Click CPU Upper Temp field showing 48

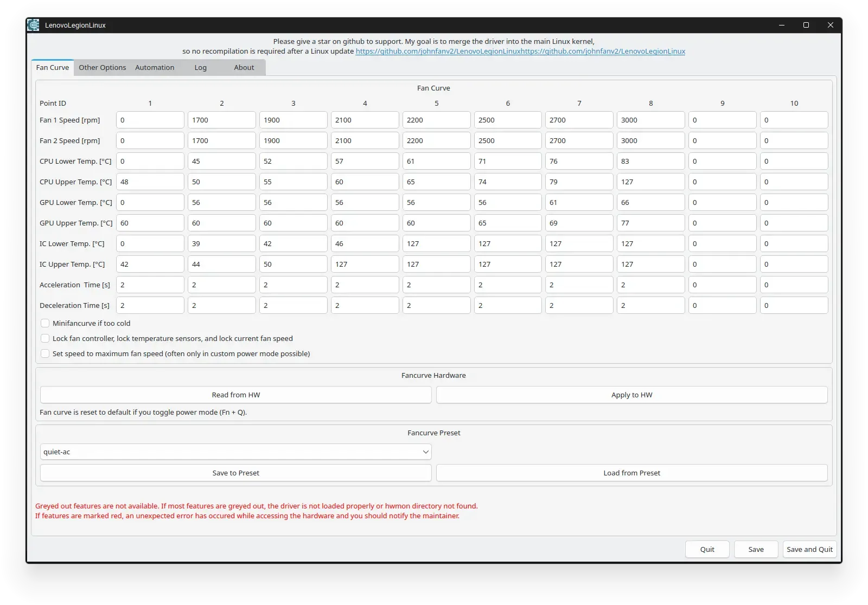pos(150,182)
